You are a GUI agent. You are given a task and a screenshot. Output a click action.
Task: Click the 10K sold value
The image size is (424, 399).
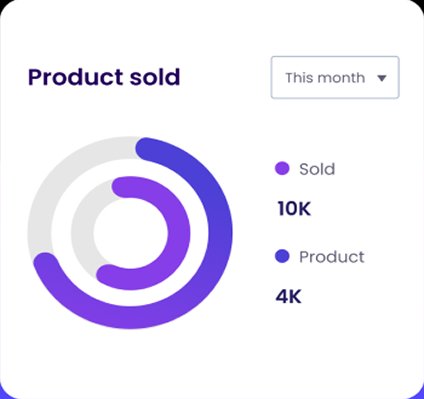(294, 209)
